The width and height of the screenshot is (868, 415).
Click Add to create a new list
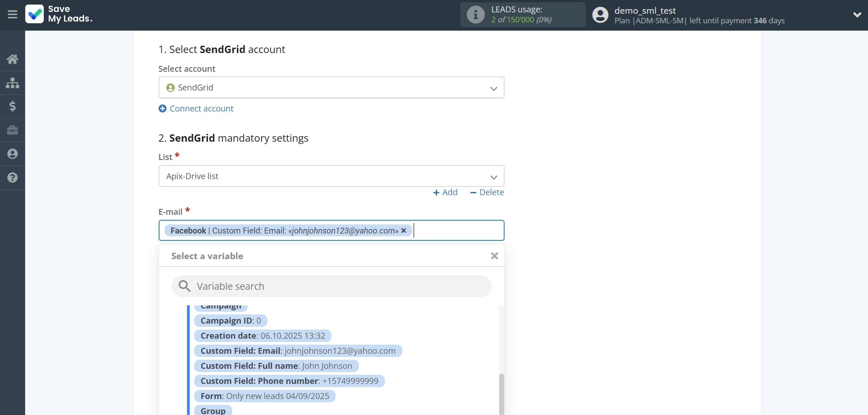[x=445, y=192]
